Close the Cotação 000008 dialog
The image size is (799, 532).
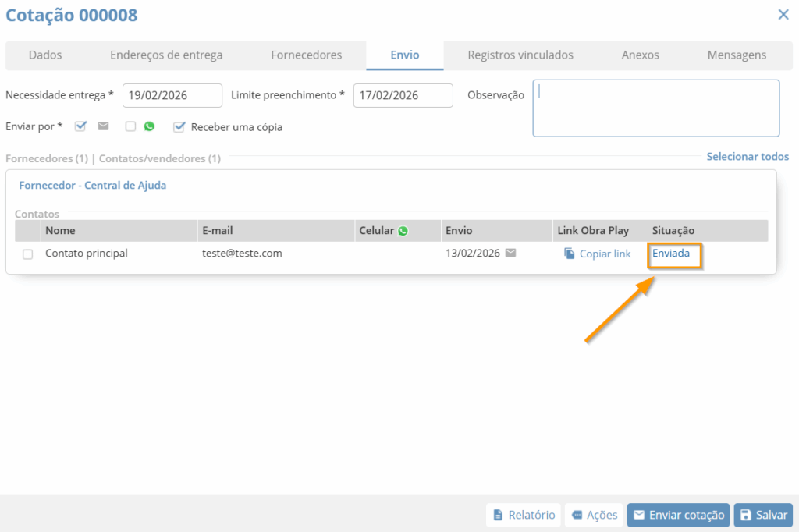pos(783,14)
